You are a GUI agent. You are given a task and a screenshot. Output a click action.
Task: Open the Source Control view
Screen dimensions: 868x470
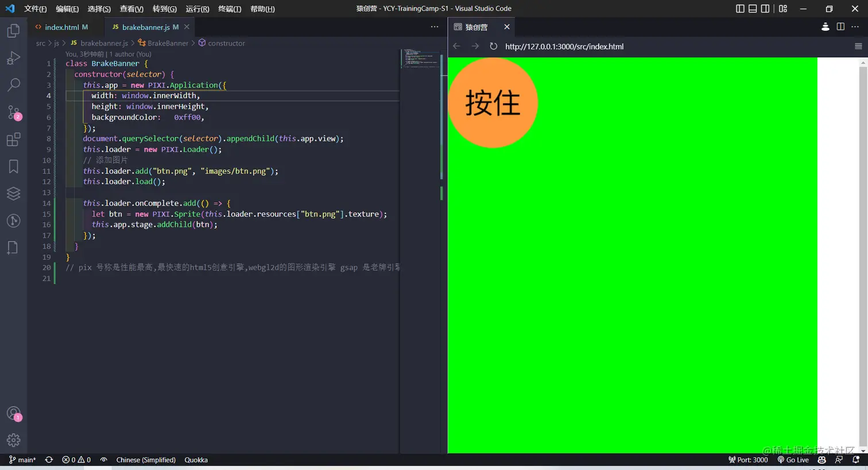(13, 112)
